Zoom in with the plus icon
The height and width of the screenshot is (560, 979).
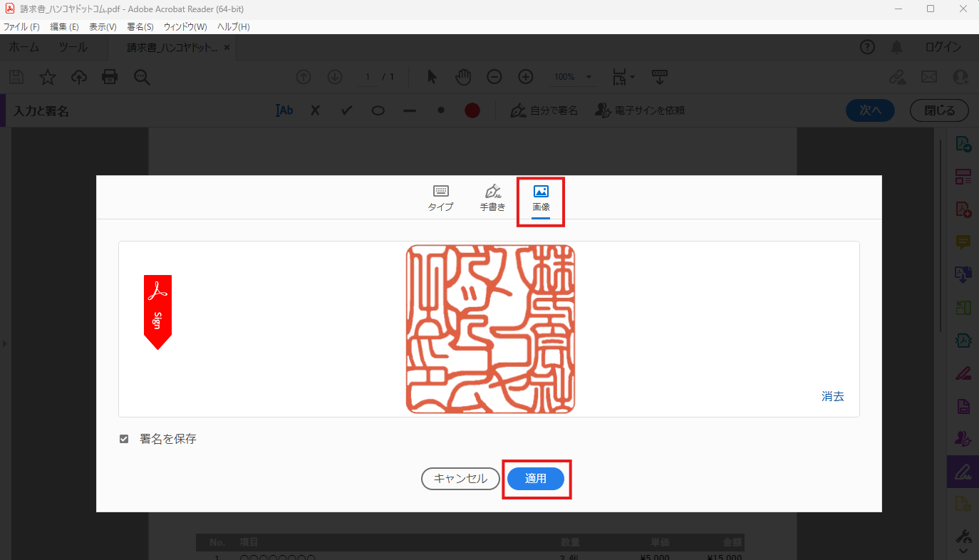[x=525, y=76]
